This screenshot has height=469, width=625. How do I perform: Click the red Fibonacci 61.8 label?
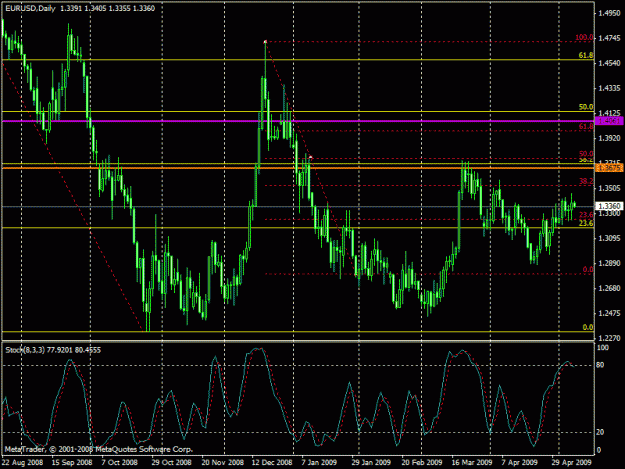[586, 126]
